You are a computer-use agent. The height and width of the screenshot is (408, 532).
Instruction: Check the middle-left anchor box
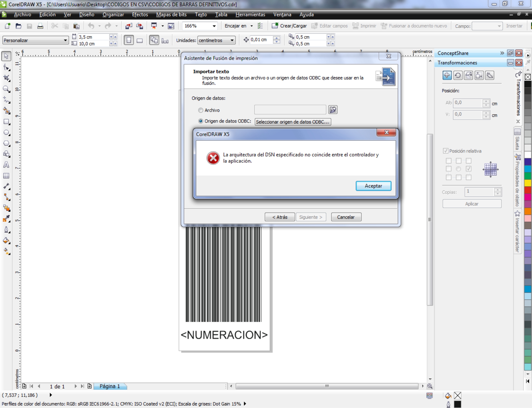point(449,169)
